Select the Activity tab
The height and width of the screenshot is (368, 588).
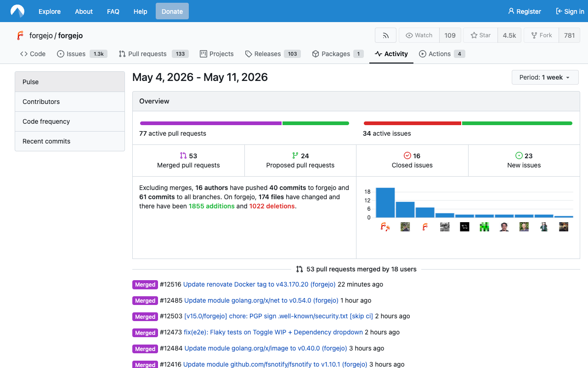[391, 54]
